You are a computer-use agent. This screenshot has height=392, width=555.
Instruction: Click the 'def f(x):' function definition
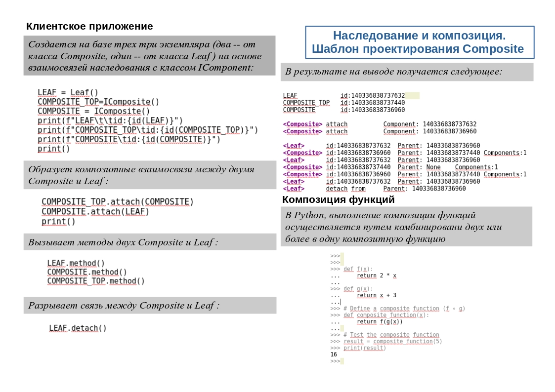coord(356,269)
